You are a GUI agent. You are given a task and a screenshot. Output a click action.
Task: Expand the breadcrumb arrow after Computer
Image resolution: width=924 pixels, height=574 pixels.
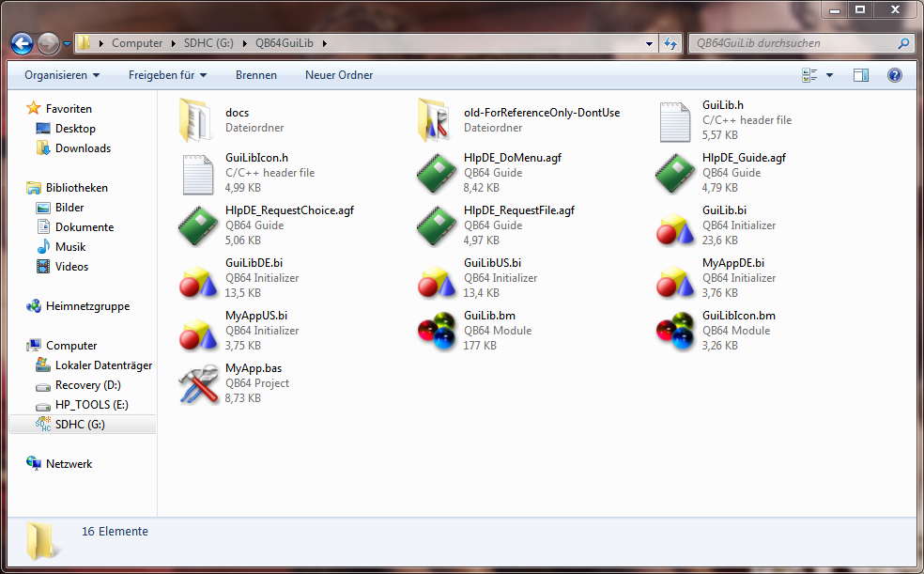coord(173,43)
